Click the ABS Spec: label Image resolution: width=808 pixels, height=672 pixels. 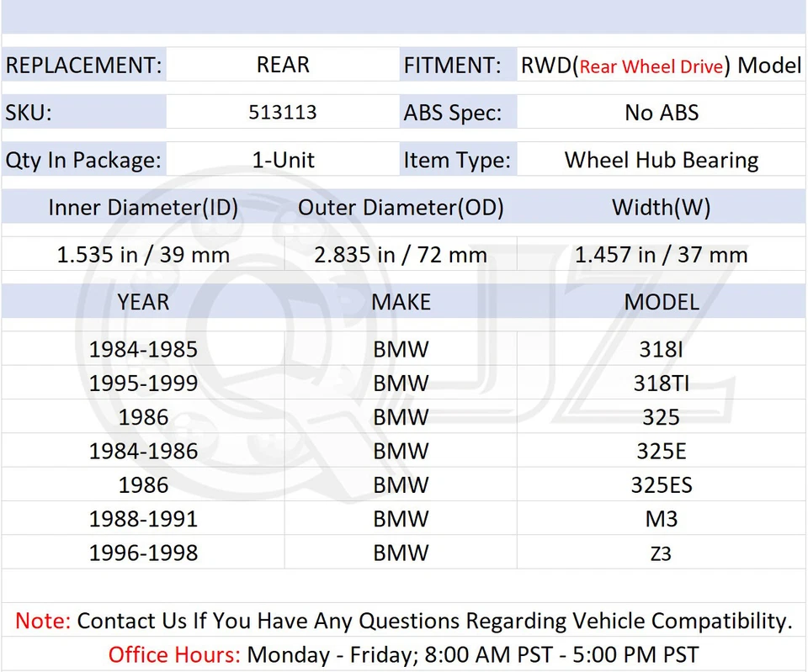pos(453,113)
